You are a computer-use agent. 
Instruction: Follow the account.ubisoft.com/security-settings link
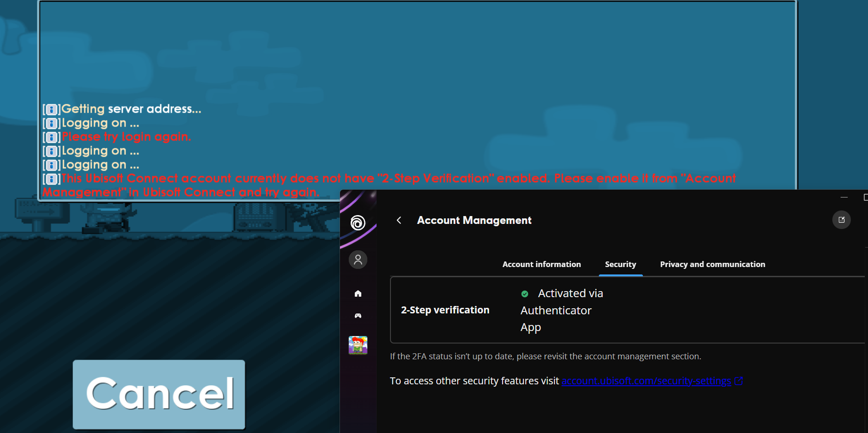point(646,381)
